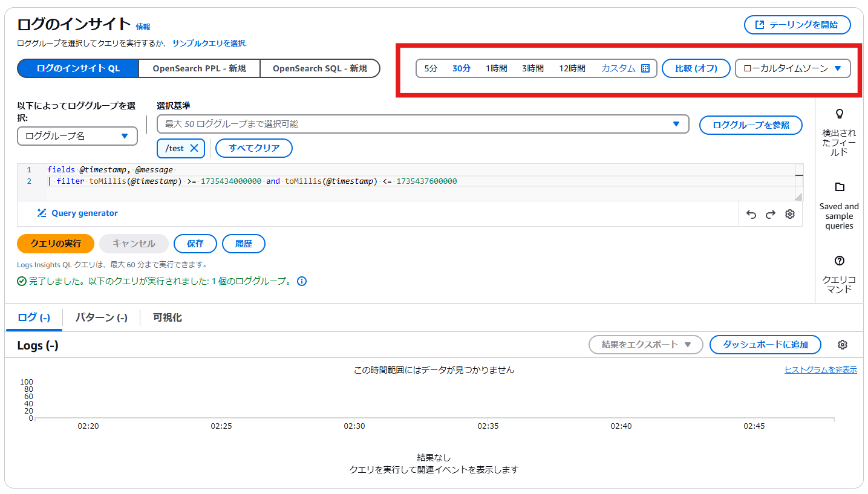Image resolution: width=868 pixels, height=494 pixels.
Task: Select the 30分 time range
Action: [x=462, y=68]
